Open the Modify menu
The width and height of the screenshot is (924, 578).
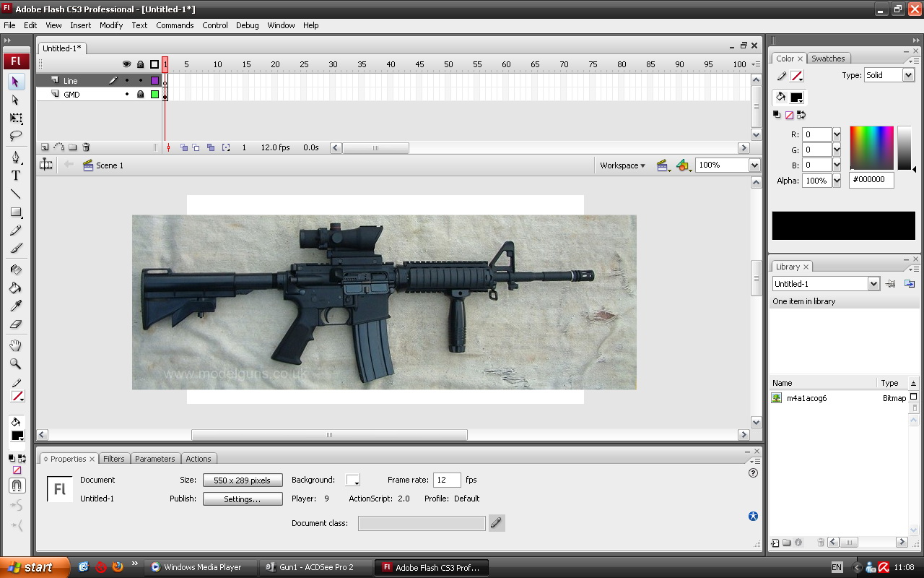pyautogui.click(x=111, y=25)
